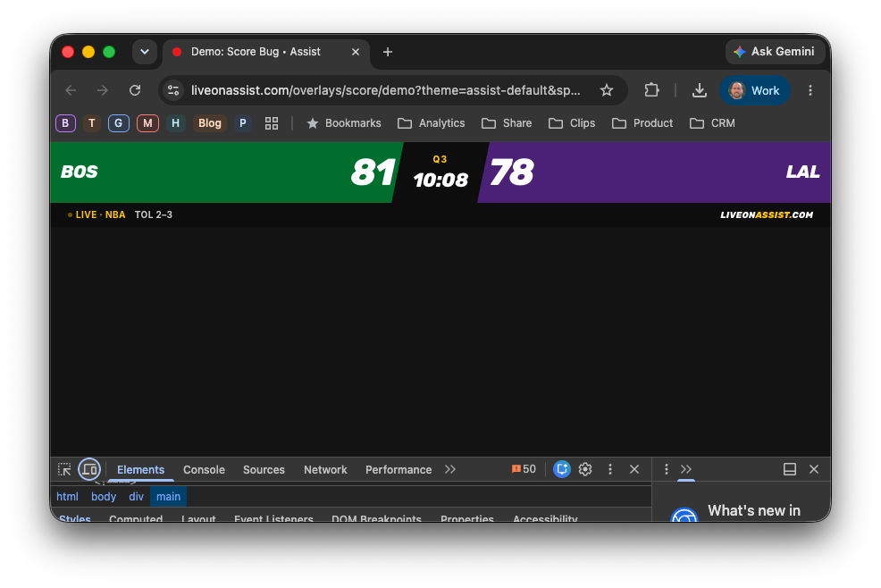This screenshot has height=588, width=881.
Task: Click the Q3 quarter label
Action: [440, 159]
